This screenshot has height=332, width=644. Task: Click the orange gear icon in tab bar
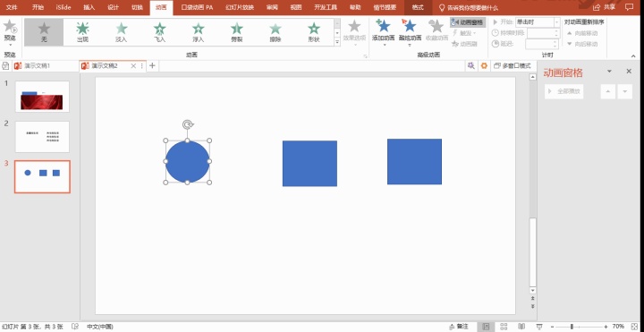484,65
